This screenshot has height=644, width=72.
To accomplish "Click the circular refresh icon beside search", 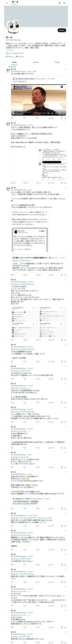I will coord(60,3).
